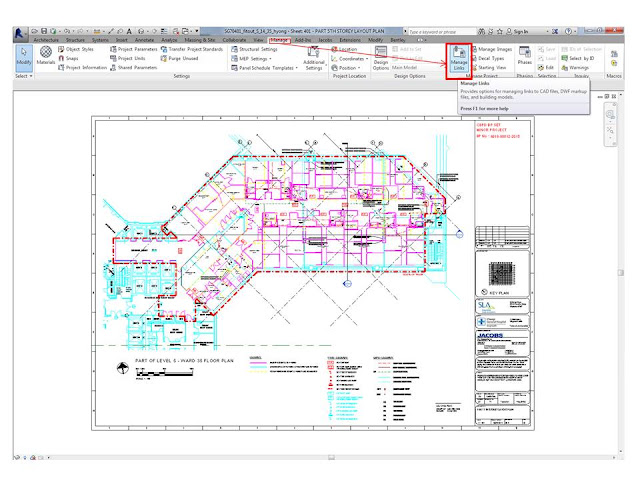The image size is (640, 480).
Task: Click the Text tool letter A icon
Action: pyautogui.click(x=129, y=31)
